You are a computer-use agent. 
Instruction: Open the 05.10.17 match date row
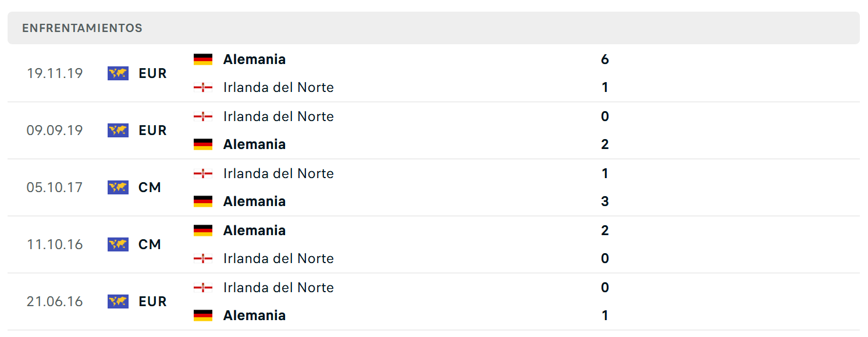(433, 187)
